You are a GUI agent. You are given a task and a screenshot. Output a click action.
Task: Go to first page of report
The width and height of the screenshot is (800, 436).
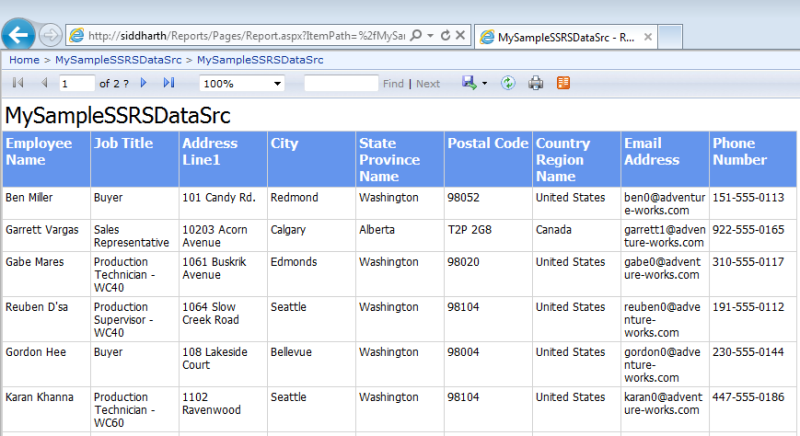coord(18,83)
